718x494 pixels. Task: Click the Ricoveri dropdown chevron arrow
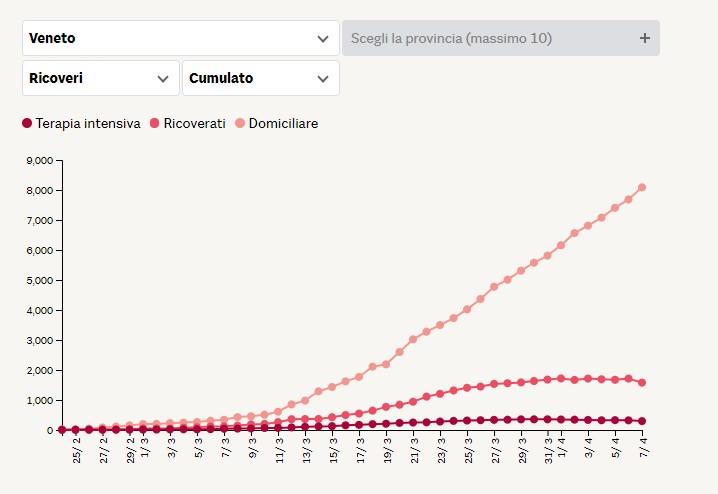click(x=163, y=78)
